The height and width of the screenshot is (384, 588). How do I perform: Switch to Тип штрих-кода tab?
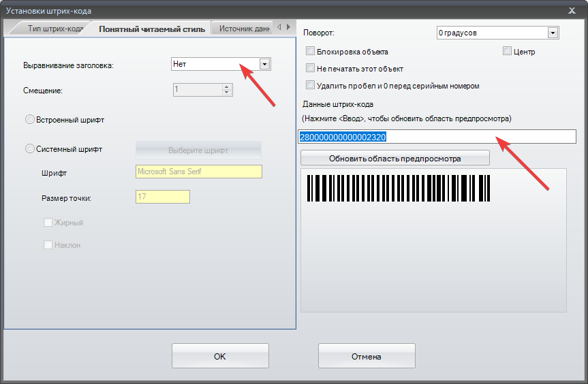[55, 29]
